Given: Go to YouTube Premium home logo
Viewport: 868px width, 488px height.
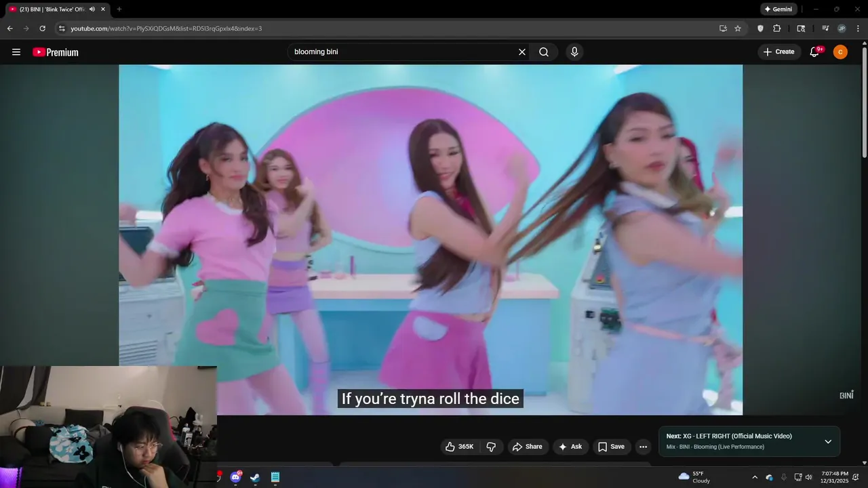Looking at the screenshot, I should 56,52.
